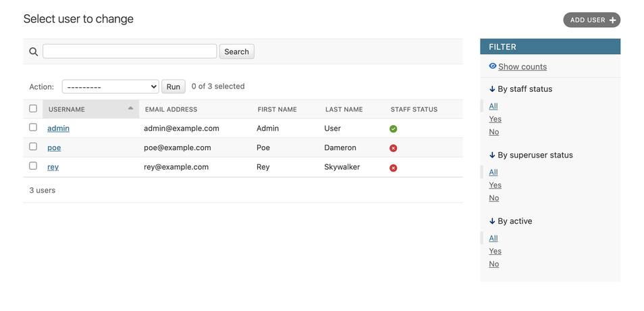
Task: Click the red staff status icon for rey
Action: coord(393,168)
